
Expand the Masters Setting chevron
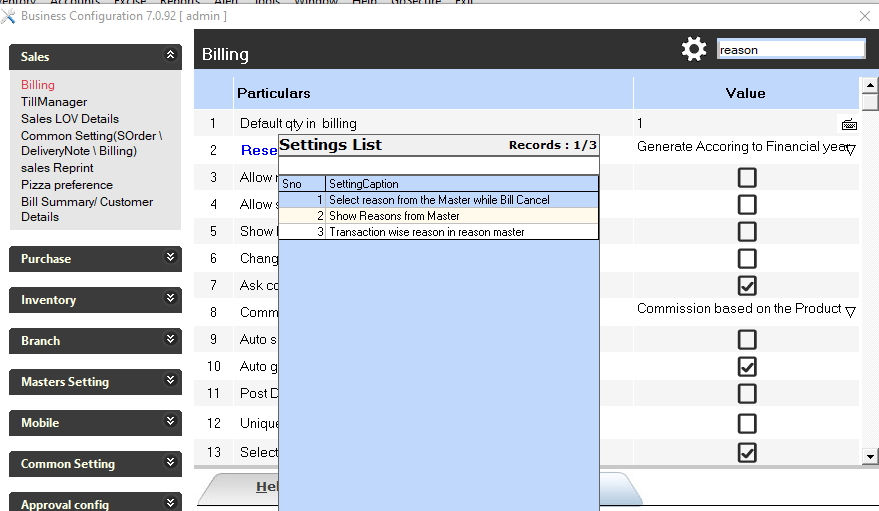[x=171, y=381]
